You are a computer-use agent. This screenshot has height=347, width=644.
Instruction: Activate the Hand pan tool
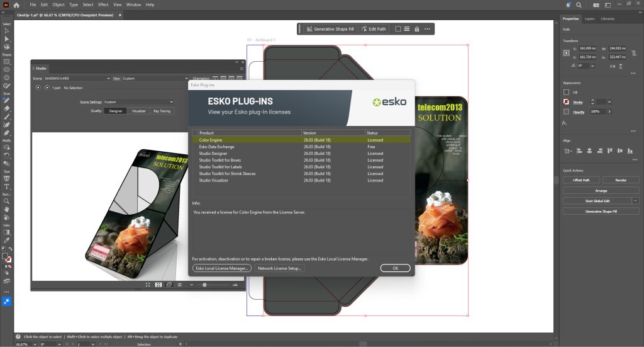6,209
